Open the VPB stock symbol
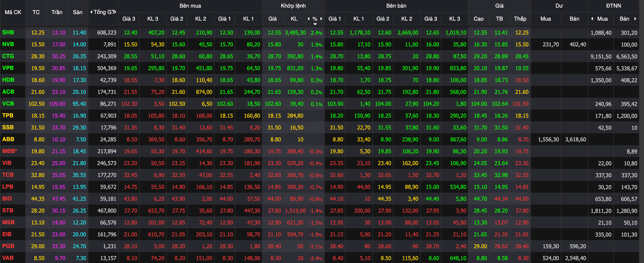The image size is (644, 263). (8, 68)
